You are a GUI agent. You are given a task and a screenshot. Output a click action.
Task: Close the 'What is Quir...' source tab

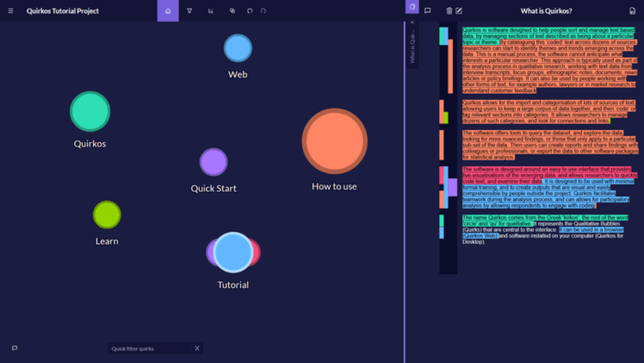pyautogui.click(x=412, y=22)
